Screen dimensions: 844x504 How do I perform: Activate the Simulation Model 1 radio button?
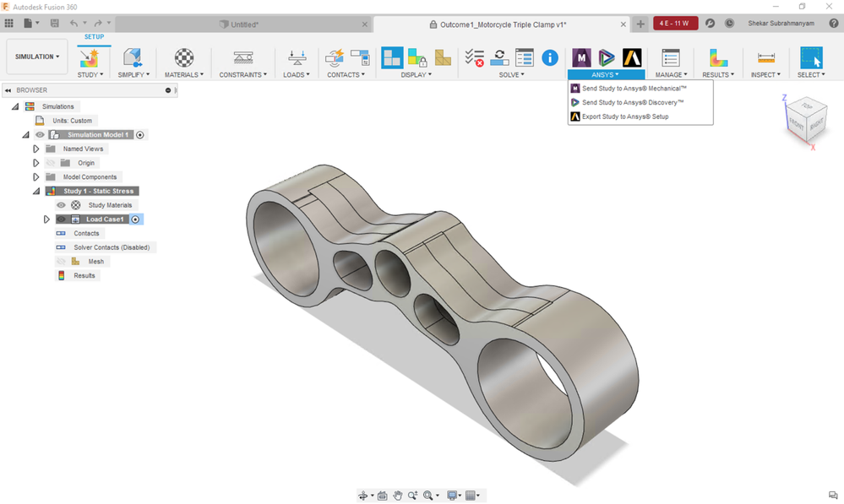point(140,135)
